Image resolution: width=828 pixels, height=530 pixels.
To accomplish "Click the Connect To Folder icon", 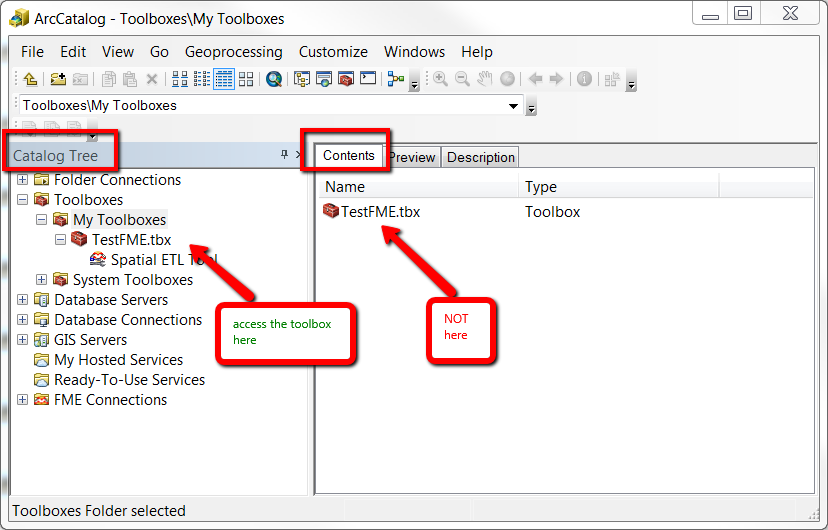I will (58, 79).
